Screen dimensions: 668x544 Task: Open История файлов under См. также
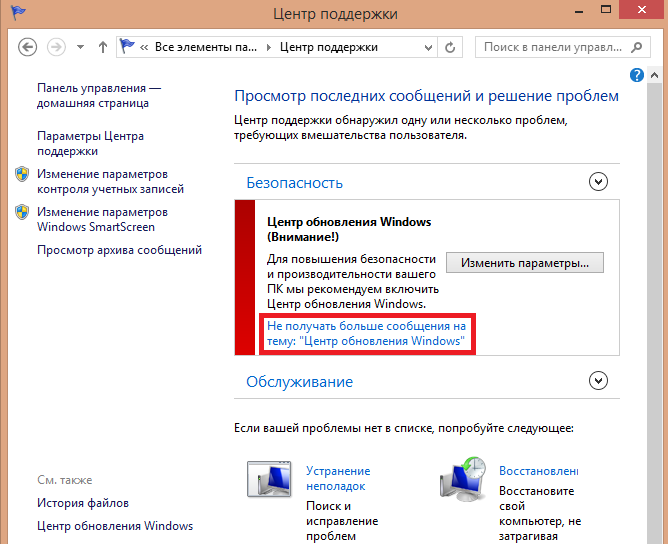coord(83,503)
